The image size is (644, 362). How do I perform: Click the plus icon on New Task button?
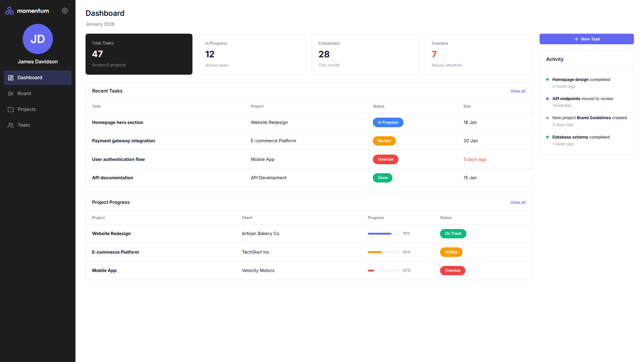tap(576, 39)
